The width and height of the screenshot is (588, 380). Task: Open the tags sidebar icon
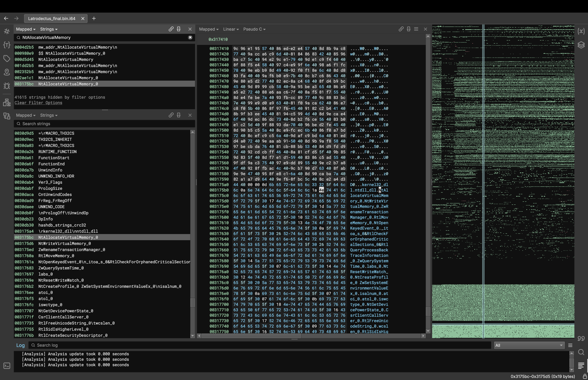coord(7,59)
